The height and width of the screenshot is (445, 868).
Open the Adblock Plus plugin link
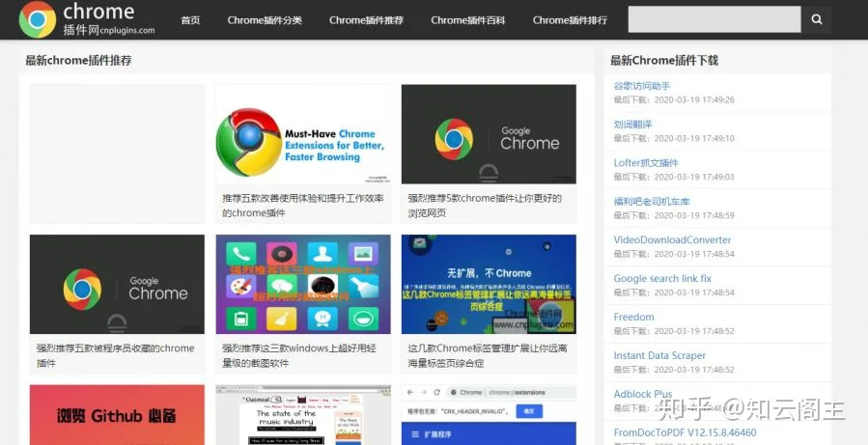coord(643,394)
